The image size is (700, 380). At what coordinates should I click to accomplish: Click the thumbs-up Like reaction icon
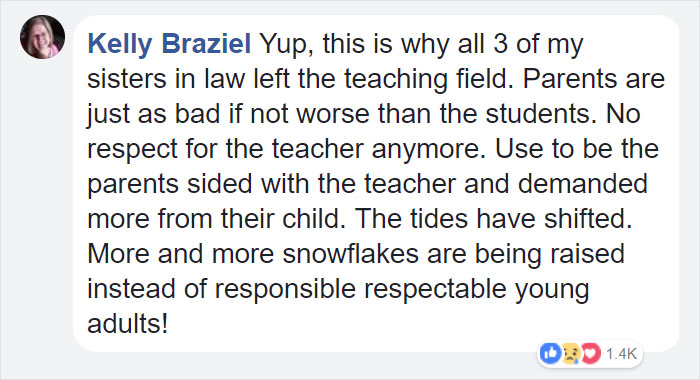550,354
